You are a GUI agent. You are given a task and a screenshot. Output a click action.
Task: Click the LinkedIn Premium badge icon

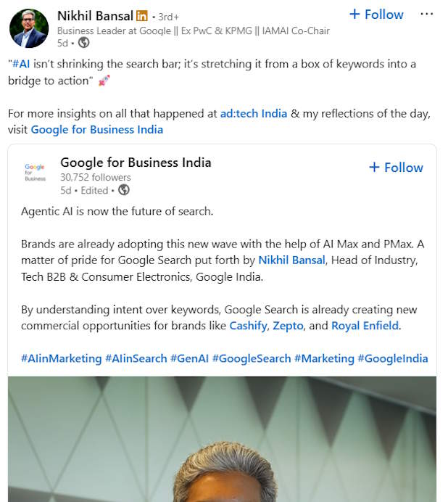click(x=142, y=16)
